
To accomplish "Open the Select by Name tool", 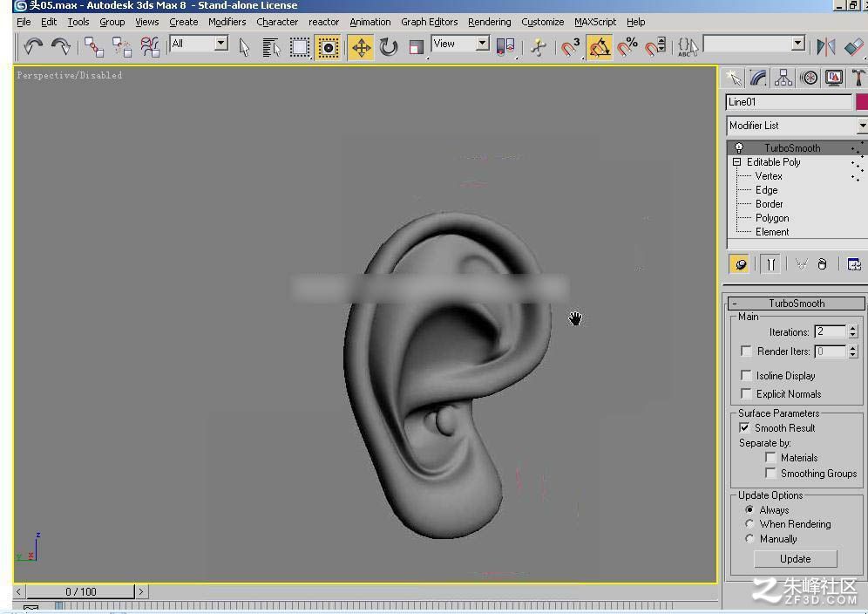I will point(271,46).
